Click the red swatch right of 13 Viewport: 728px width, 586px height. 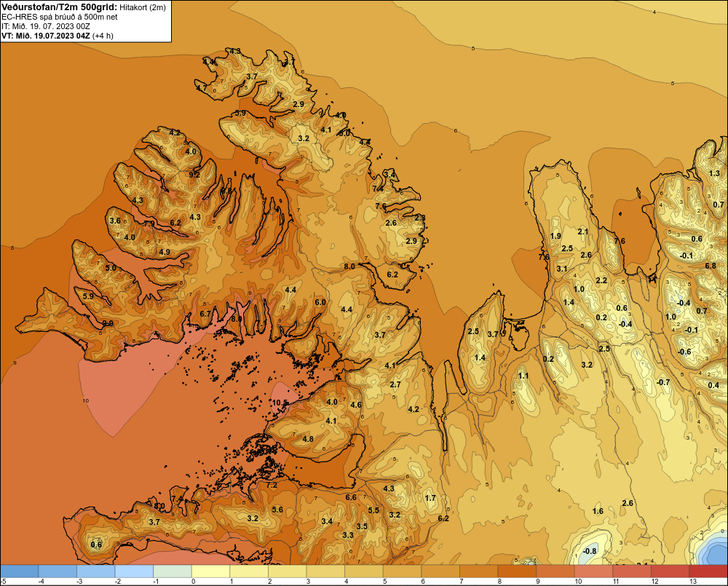click(x=708, y=571)
